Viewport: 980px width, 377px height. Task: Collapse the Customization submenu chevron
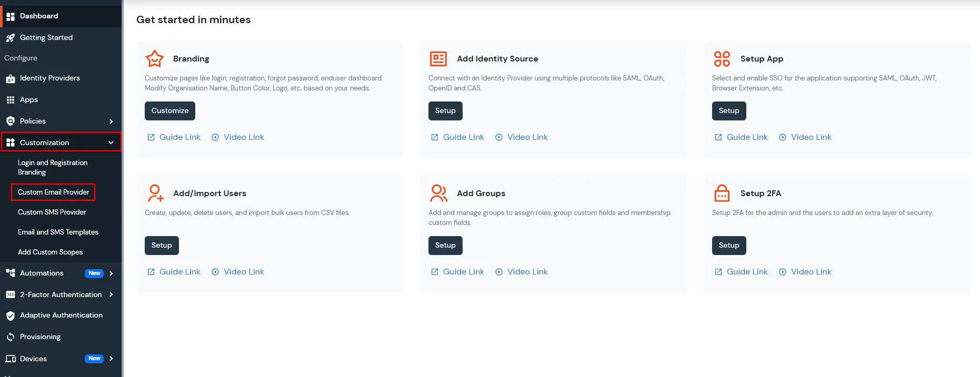coord(111,142)
